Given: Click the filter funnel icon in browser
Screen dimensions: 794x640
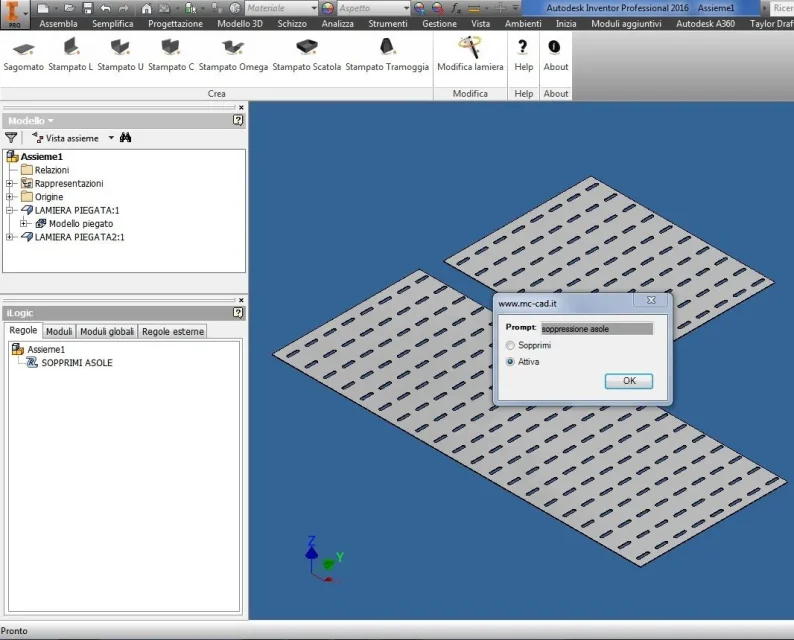Looking at the screenshot, I should 11,138.
